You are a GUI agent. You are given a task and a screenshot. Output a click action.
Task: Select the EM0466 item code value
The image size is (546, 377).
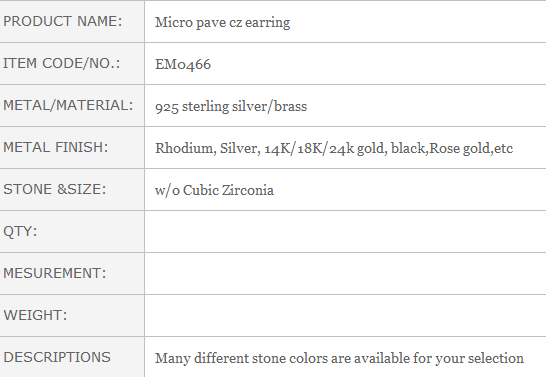[183, 64]
